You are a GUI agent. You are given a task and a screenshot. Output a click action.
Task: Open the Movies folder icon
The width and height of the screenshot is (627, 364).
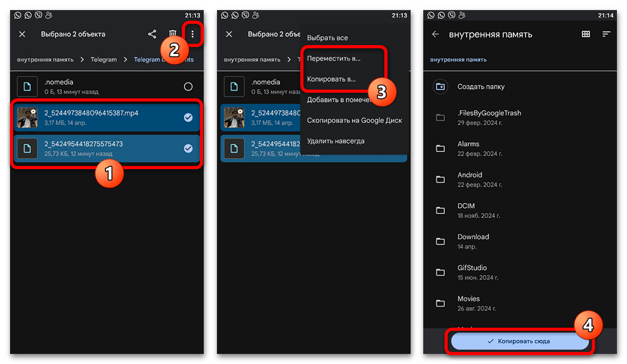(x=440, y=303)
